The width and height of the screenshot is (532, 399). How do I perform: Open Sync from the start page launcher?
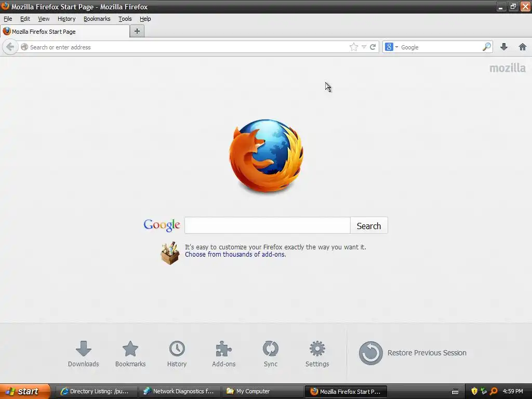click(270, 354)
